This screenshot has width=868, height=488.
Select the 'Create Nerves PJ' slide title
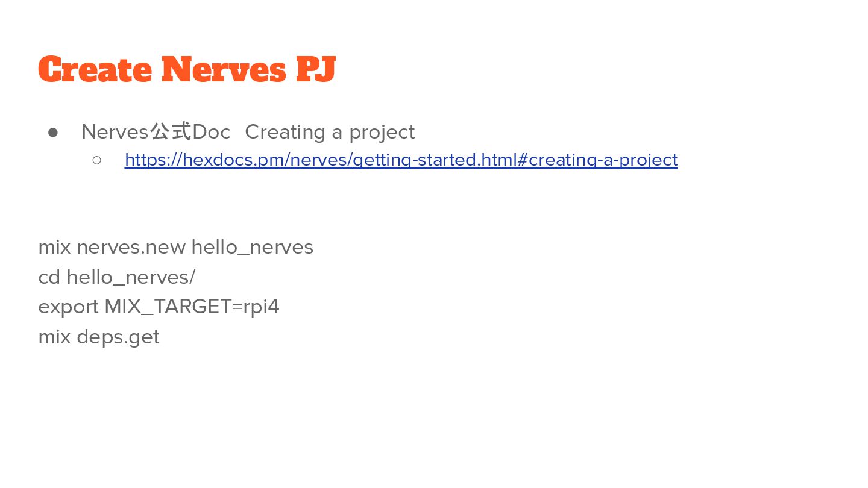coord(187,69)
